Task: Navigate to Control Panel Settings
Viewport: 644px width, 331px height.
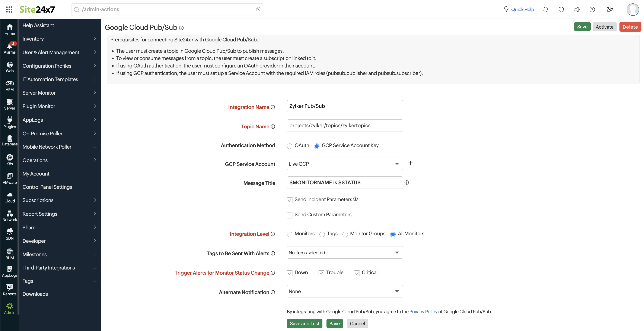Action: [x=47, y=187]
